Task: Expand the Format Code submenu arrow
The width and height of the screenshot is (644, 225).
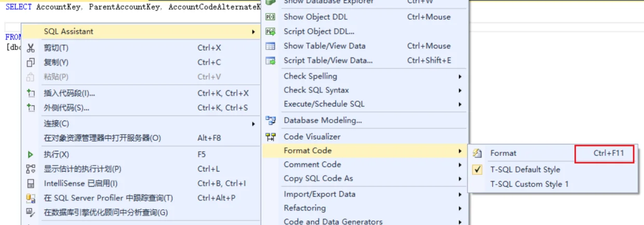Action: tap(460, 151)
